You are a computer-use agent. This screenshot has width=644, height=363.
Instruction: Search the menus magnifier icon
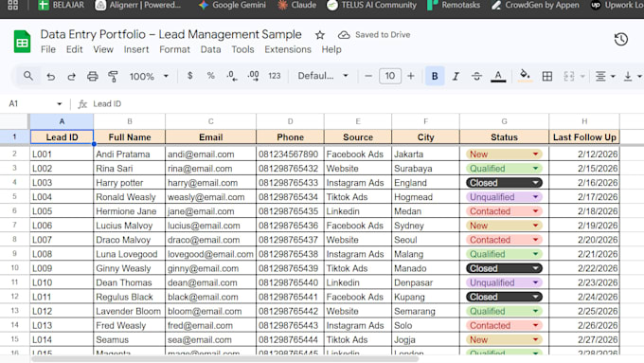pyautogui.click(x=27, y=76)
